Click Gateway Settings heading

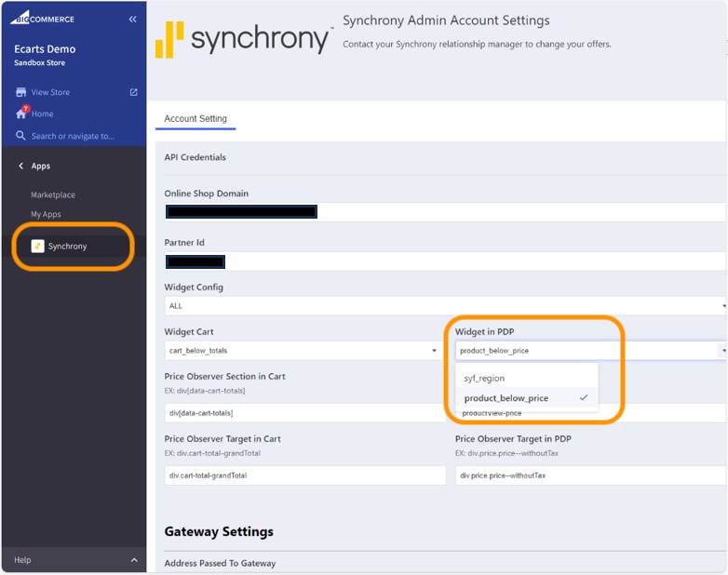(219, 531)
